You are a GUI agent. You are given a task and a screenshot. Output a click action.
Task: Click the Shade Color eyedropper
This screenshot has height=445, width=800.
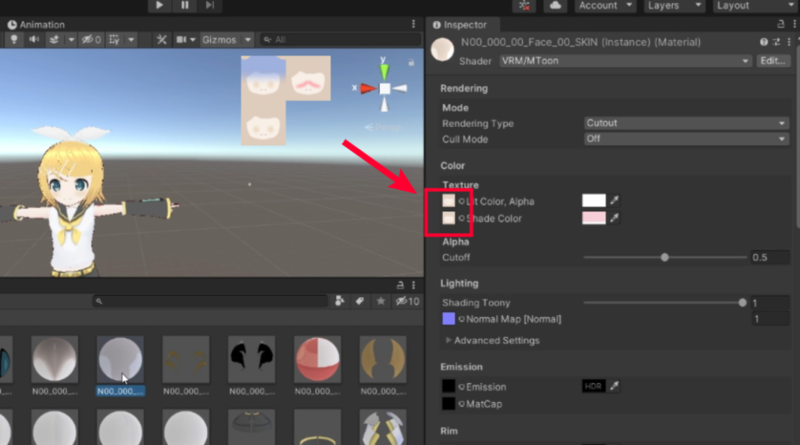[x=614, y=218]
